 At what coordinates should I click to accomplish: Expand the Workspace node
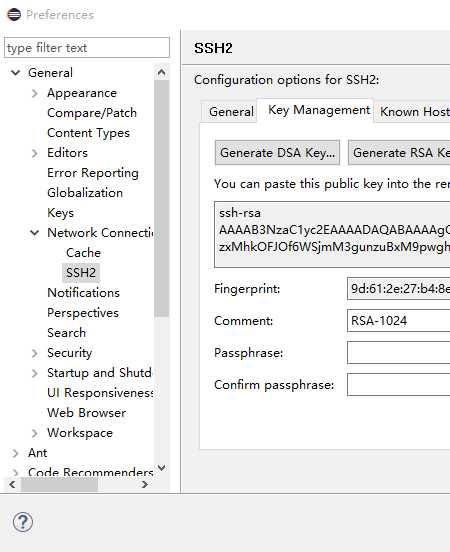(35, 433)
